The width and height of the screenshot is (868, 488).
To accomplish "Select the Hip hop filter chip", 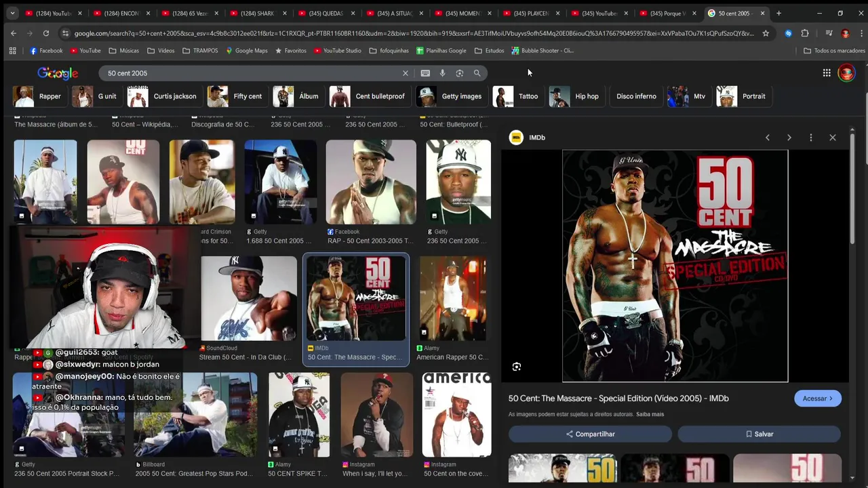I will (x=576, y=96).
